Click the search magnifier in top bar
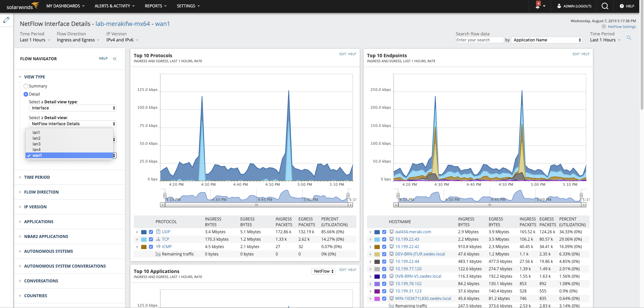 tap(605, 6)
